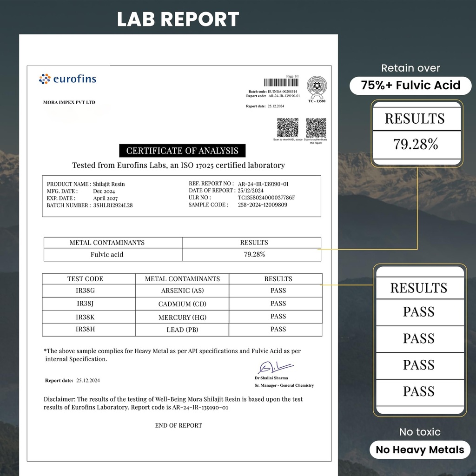The image size is (476, 476).
Task: Click the QR code to view NABL scope
Action: coord(288,128)
